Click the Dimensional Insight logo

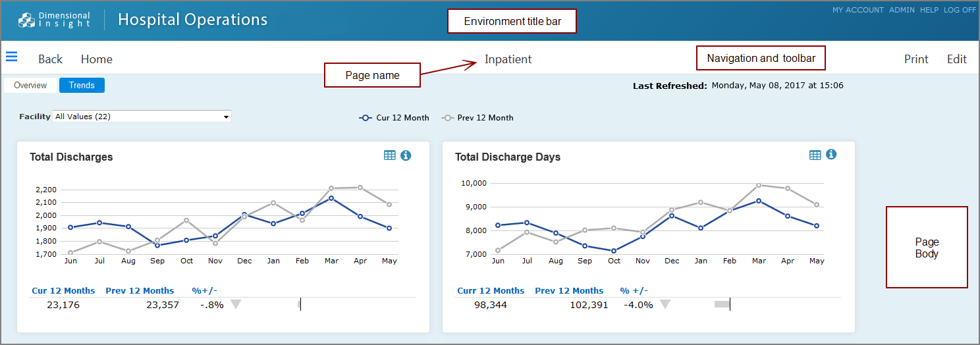[x=55, y=20]
